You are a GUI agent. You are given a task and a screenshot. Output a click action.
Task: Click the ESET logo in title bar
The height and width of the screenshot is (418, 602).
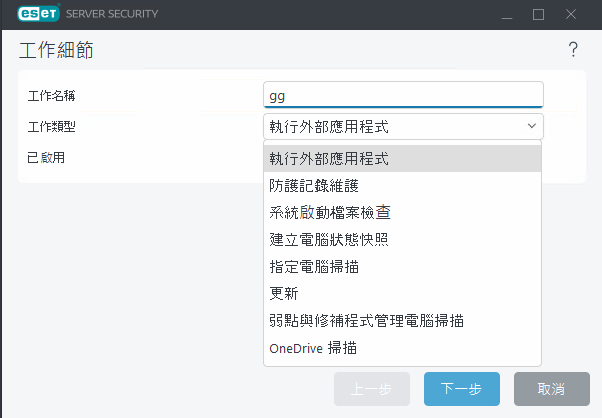tap(35, 15)
